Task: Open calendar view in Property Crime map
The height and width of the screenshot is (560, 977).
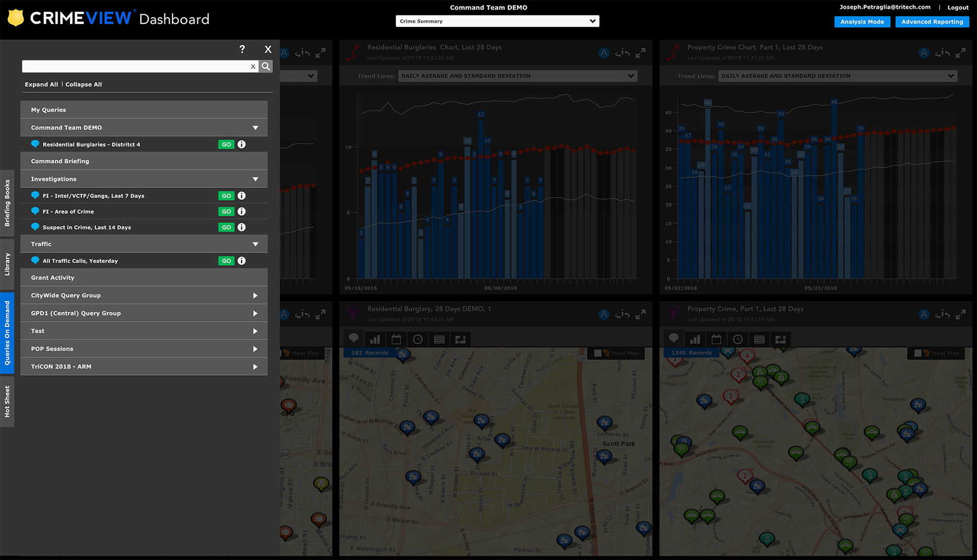Action: tap(716, 339)
